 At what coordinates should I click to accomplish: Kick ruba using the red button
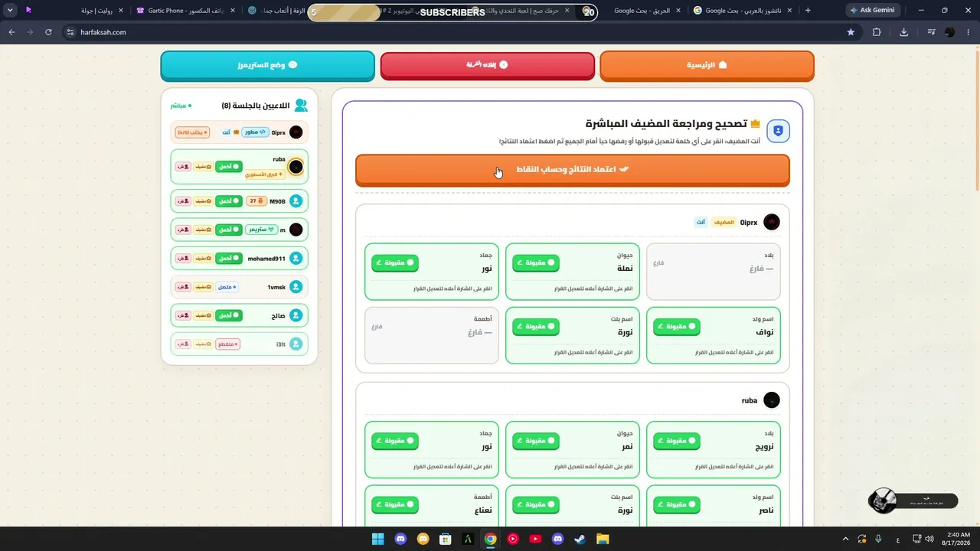[x=183, y=167]
